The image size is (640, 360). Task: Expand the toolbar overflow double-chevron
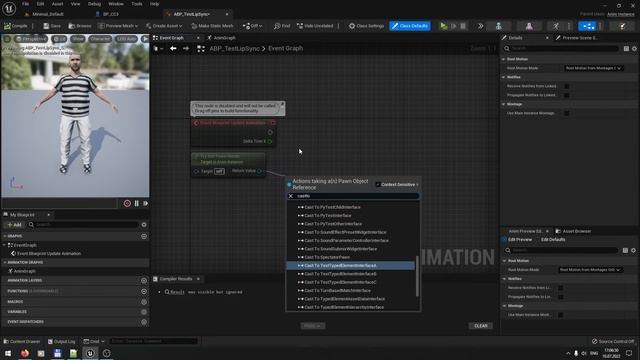480,26
